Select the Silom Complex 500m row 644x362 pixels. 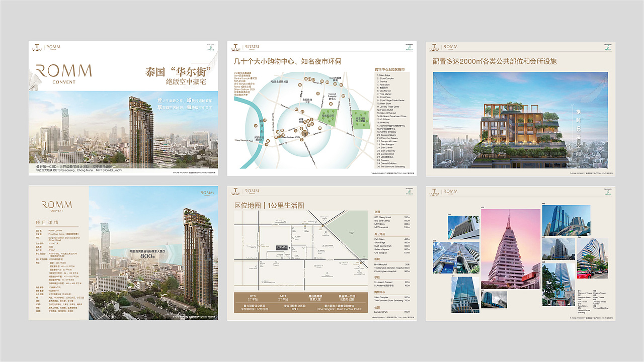tap(392, 297)
